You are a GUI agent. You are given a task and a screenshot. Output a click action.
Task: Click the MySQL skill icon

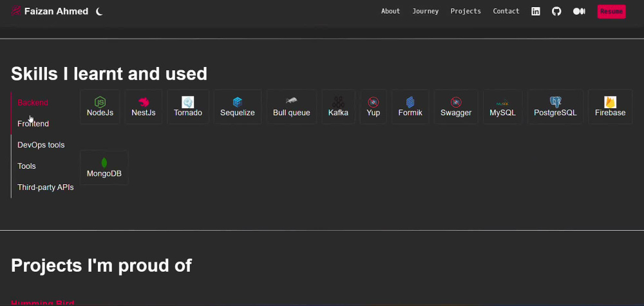(x=502, y=102)
